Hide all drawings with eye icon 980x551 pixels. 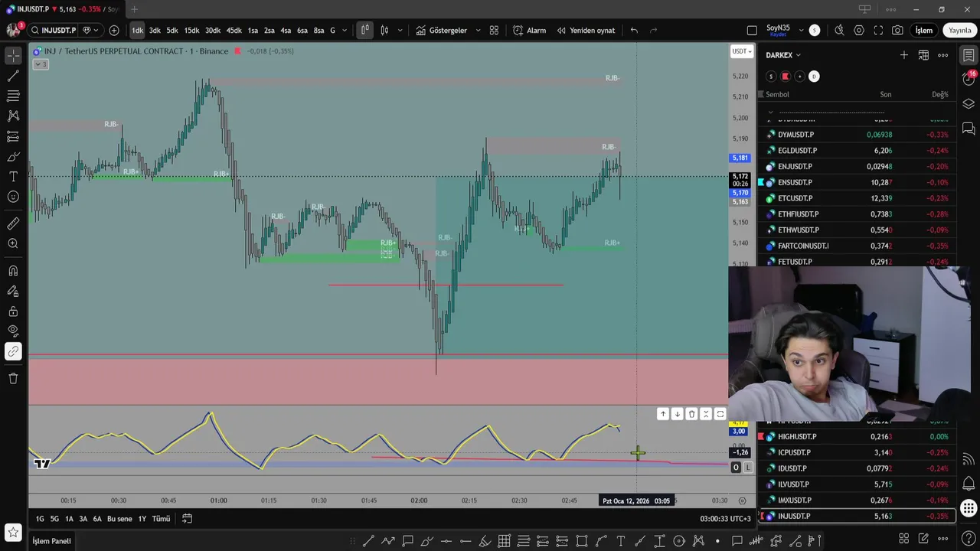click(13, 331)
